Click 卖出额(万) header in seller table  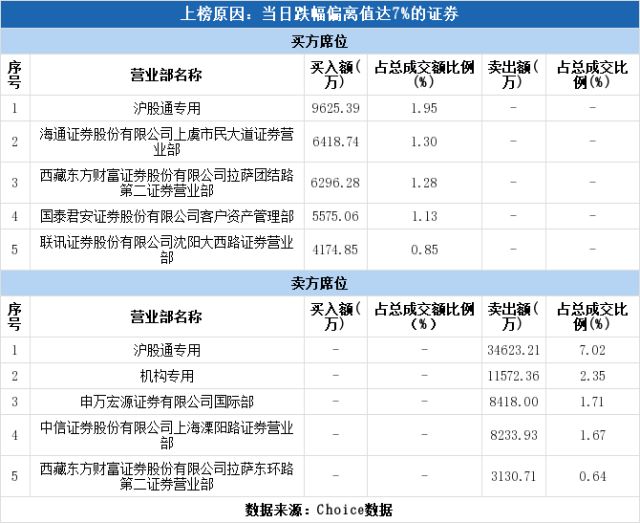[x=513, y=317]
